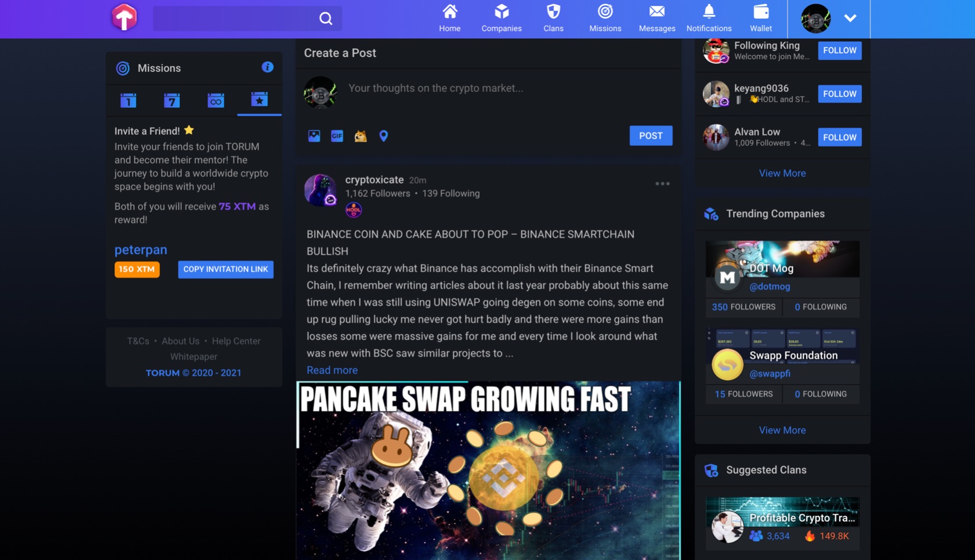Click Following King's avatar

[716, 50]
